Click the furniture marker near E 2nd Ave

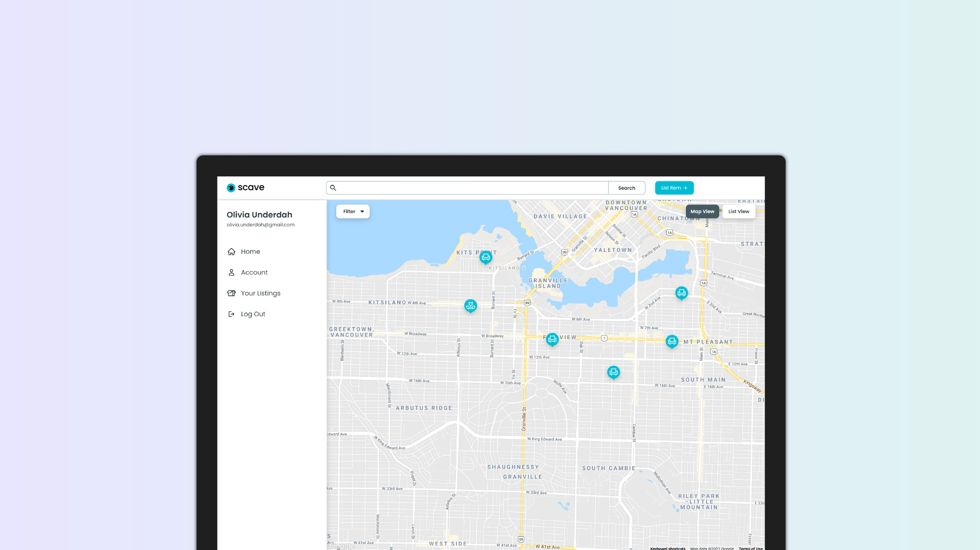(681, 293)
